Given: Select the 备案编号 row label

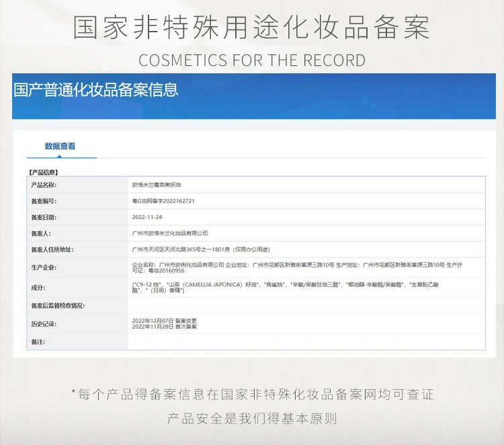Looking at the screenshot, I should coord(44,200).
